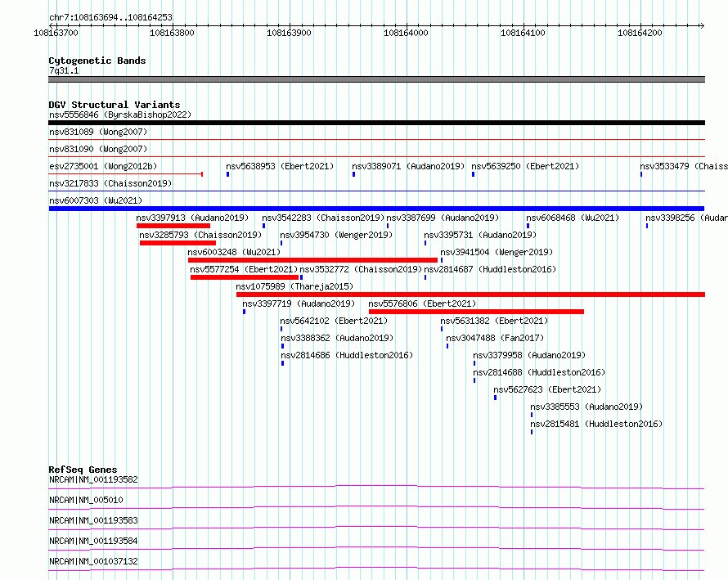Click the NRCAM|NM_001193584 transcript label

click(93, 541)
